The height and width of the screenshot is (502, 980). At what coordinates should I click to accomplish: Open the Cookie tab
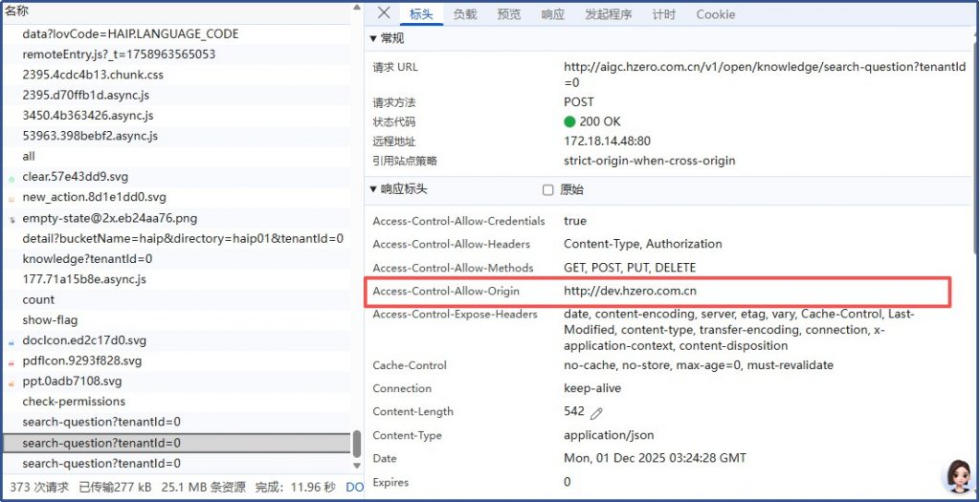click(715, 14)
